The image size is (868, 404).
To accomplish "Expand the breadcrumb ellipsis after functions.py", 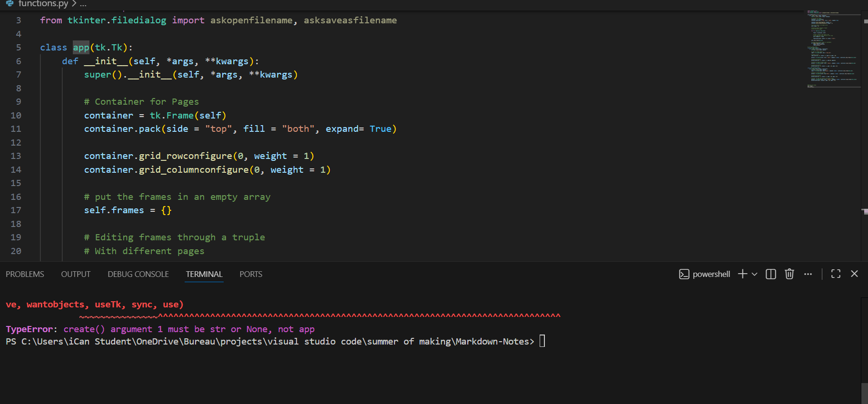I will [83, 4].
